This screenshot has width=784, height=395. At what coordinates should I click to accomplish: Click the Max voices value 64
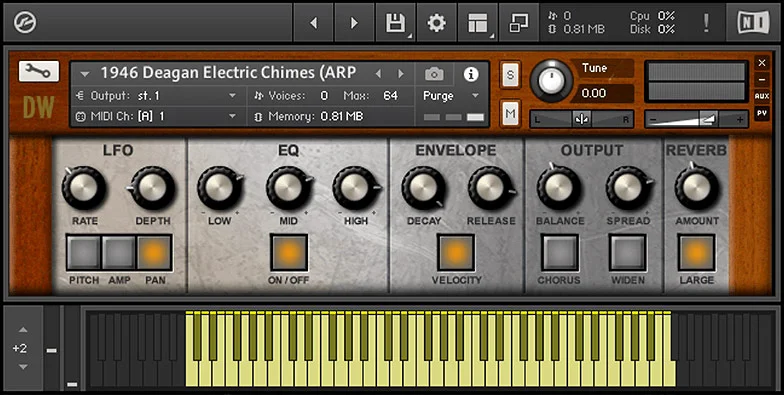click(390, 96)
